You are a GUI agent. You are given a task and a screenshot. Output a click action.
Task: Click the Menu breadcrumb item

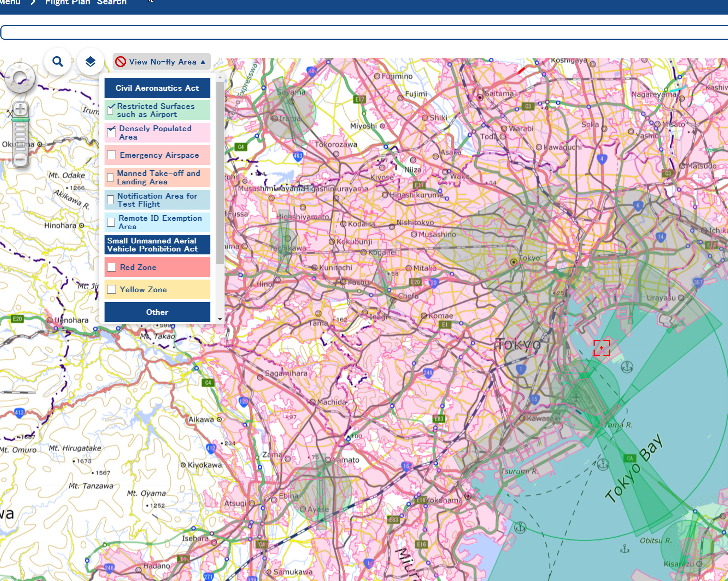click(x=10, y=2)
